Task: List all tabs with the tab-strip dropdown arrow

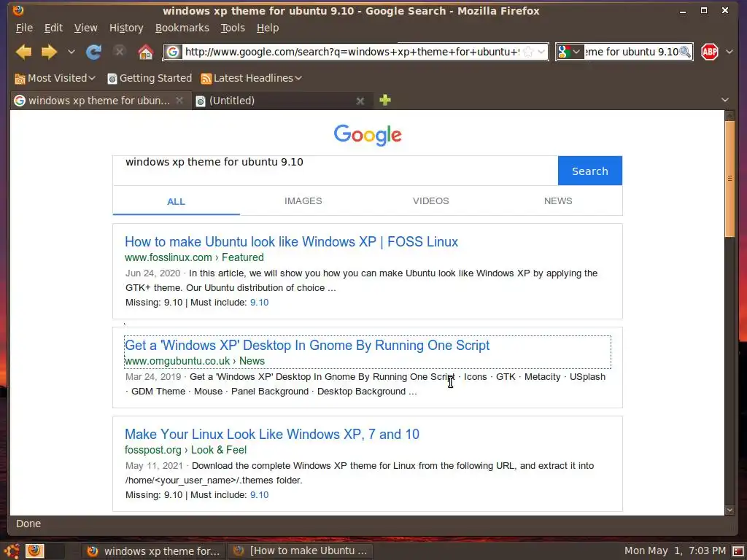Action: pyautogui.click(x=725, y=100)
